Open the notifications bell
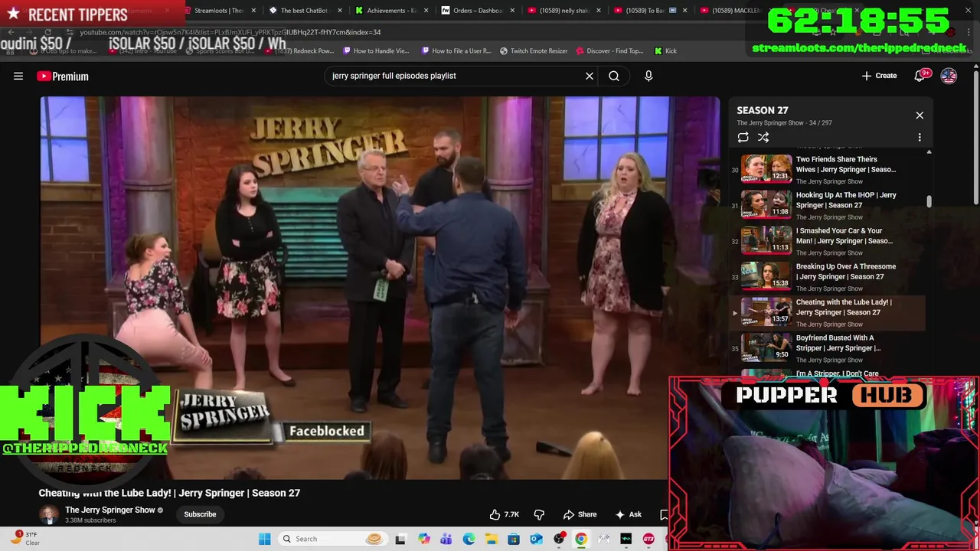980x551 pixels. (x=920, y=76)
